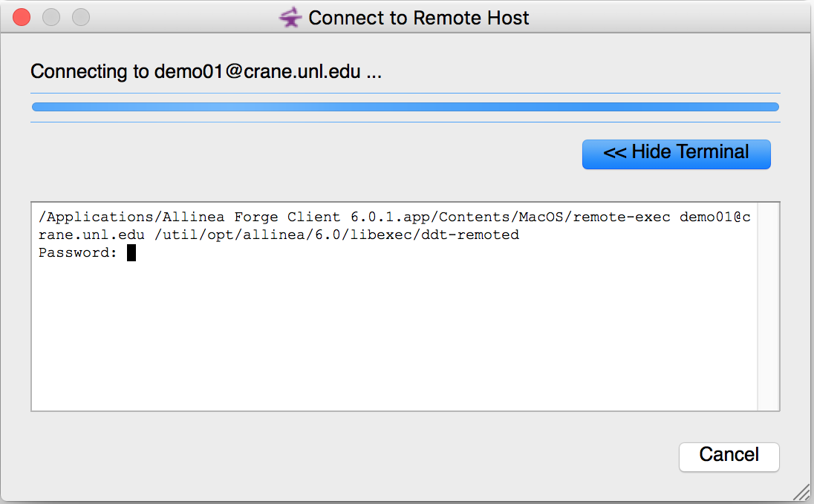814x504 pixels.
Task: Click the disabled minimize window button
Action: coord(51,17)
